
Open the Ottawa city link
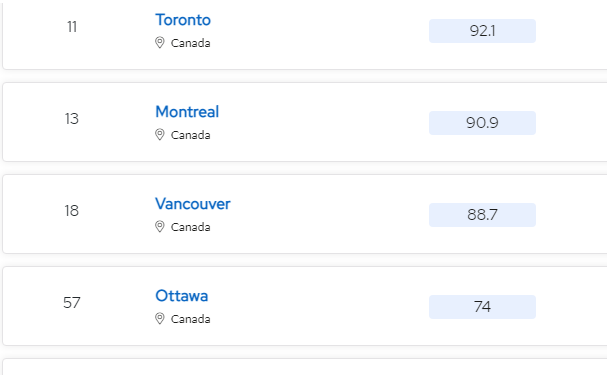point(182,296)
